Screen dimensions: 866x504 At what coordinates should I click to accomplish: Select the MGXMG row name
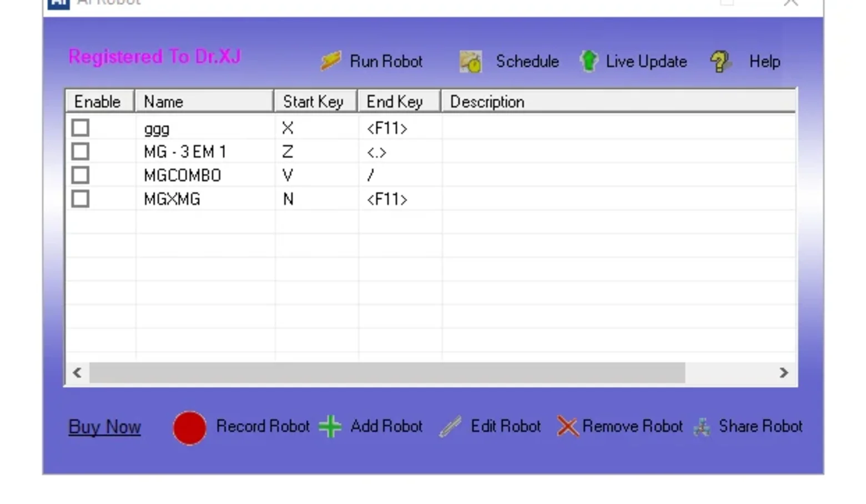(x=172, y=199)
